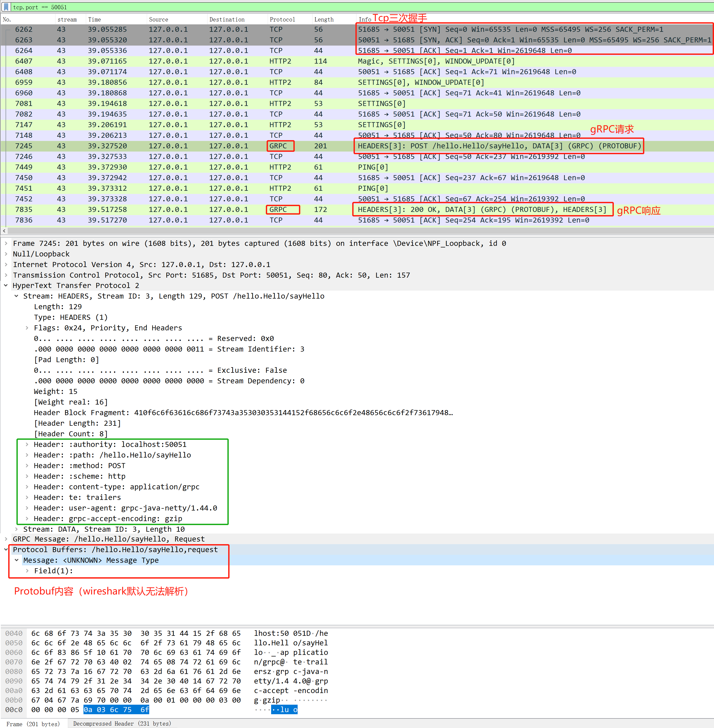Screen dimensions: 714x728
Task: Collapse the HyperText Transfer Protocol 2 node
Action: pyautogui.click(x=6, y=286)
